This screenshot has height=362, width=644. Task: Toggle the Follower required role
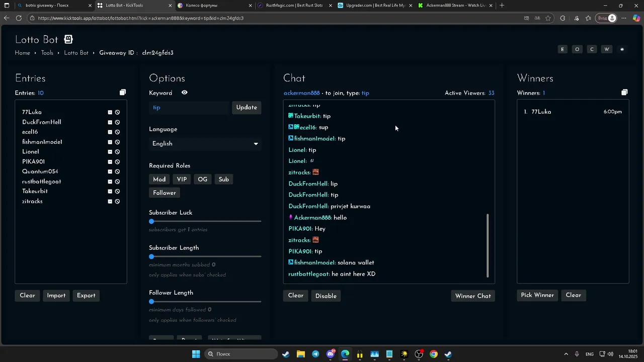click(x=165, y=193)
